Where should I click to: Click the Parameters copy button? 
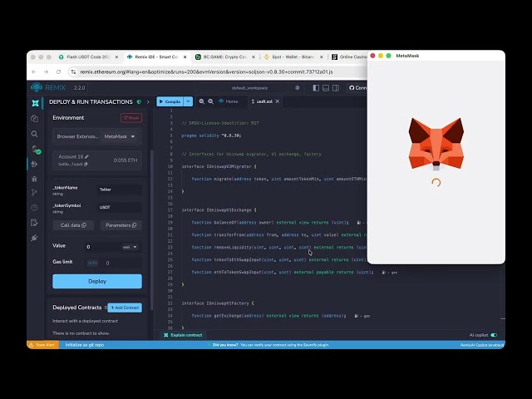121,225
